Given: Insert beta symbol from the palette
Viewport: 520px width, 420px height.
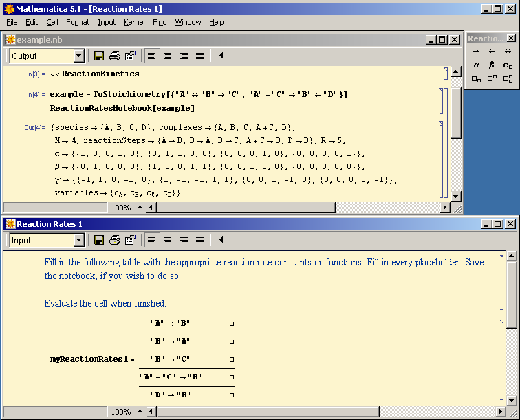Looking at the screenshot, I should click(x=492, y=65).
